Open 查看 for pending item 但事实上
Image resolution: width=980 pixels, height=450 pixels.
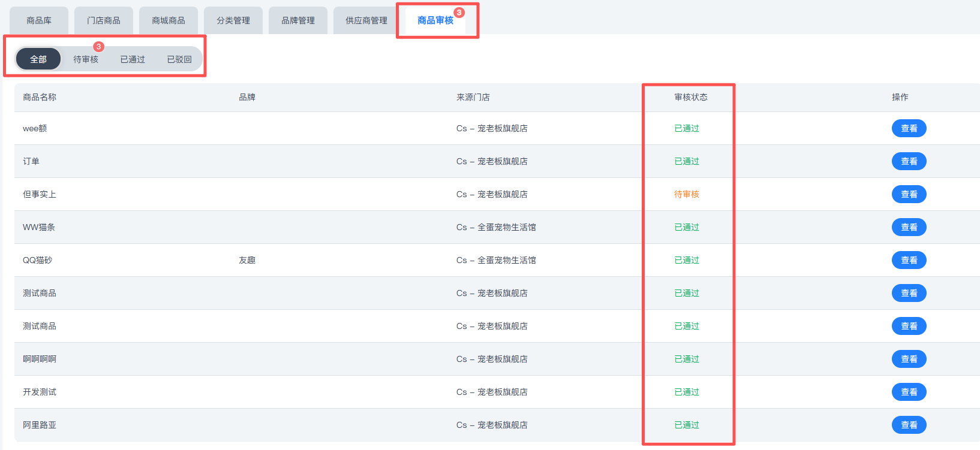(x=909, y=194)
